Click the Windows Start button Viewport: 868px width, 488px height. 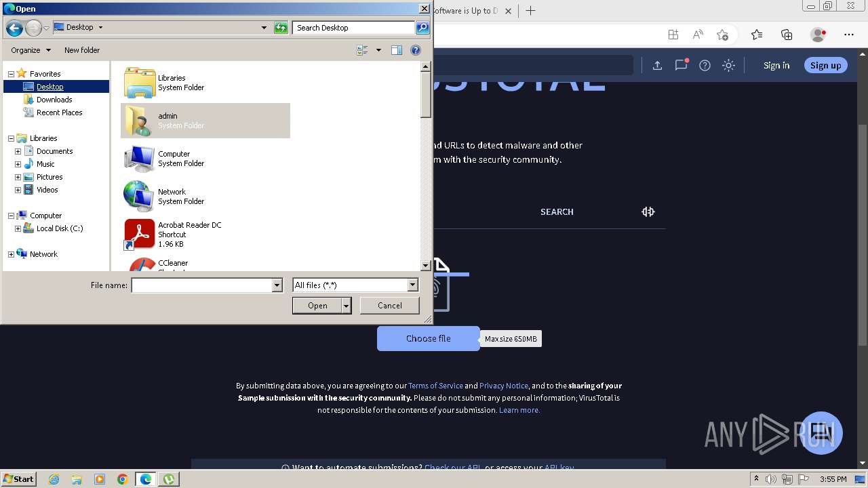pos(18,479)
